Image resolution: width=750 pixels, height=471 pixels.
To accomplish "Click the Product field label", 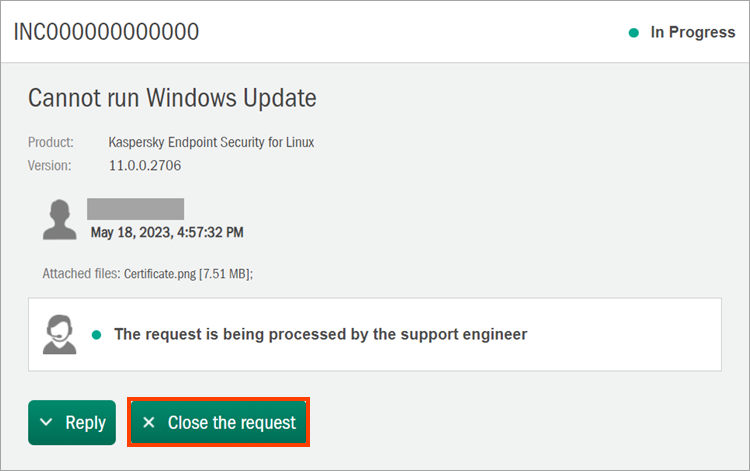I will click(51, 142).
